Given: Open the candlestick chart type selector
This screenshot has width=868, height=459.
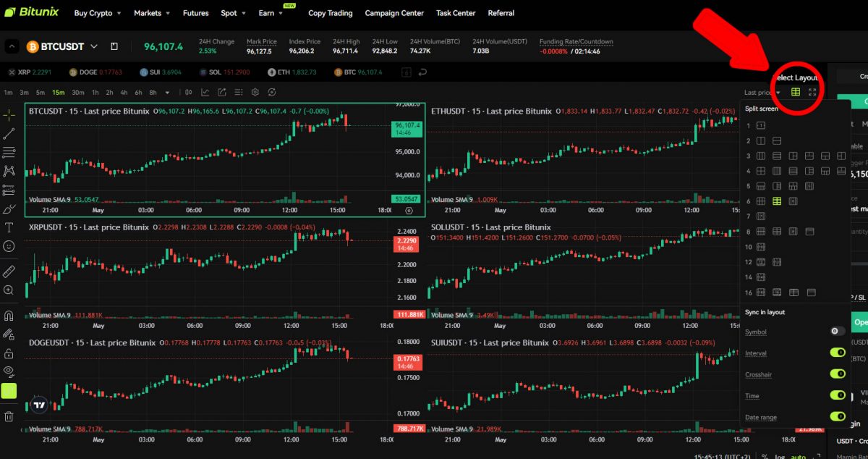Looking at the screenshot, I should click(x=189, y=92).
